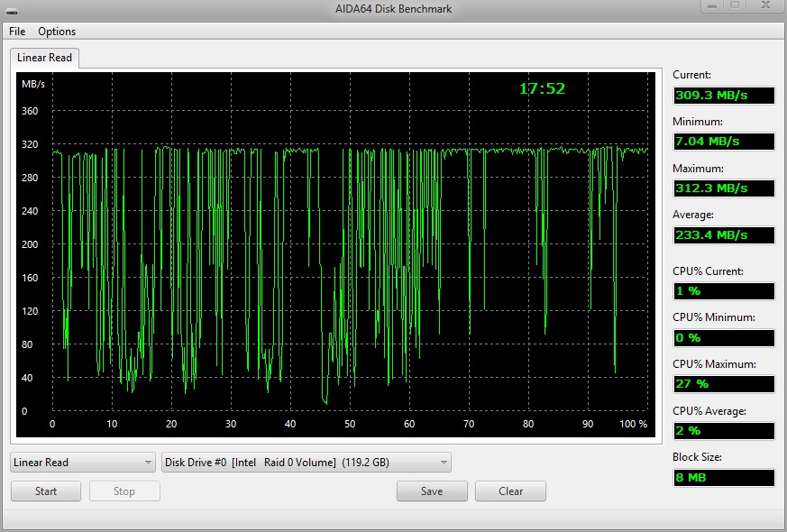Click the elapsed time 17:52 in graph
Screen dimensions: 787x532
[x=542, y=88]
